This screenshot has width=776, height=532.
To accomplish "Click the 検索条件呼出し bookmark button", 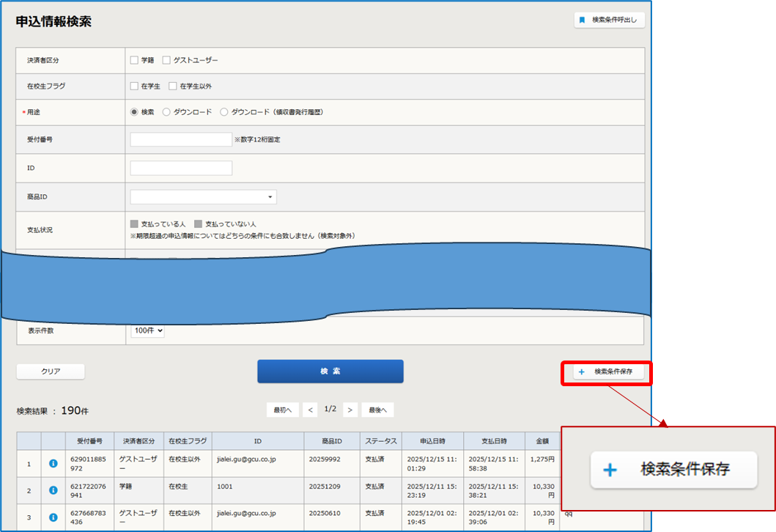I will click(x=609, y=21).
